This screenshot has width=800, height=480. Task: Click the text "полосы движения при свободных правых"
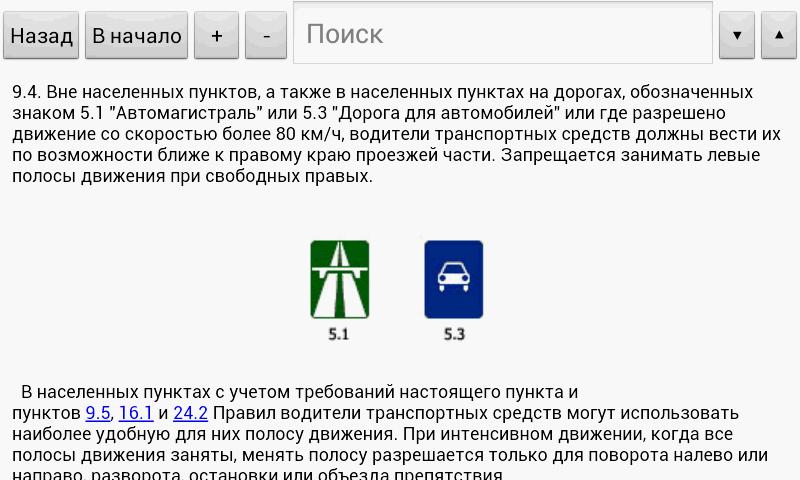(x=192, y=176)
